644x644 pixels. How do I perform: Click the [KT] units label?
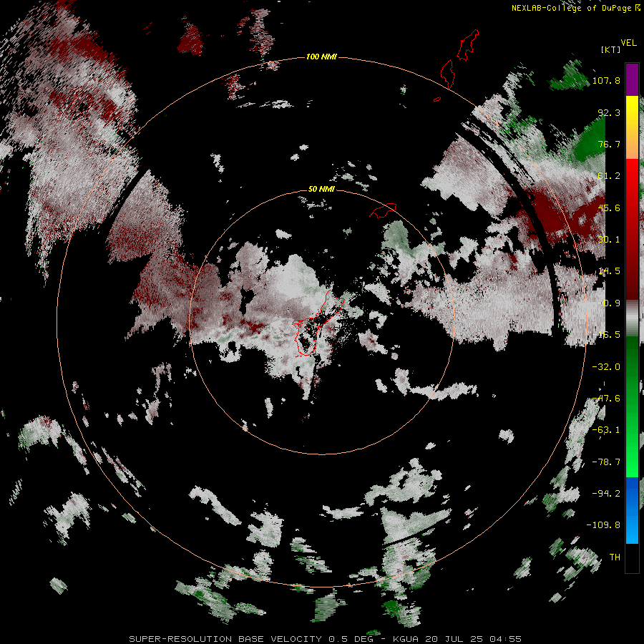point(610,49)
